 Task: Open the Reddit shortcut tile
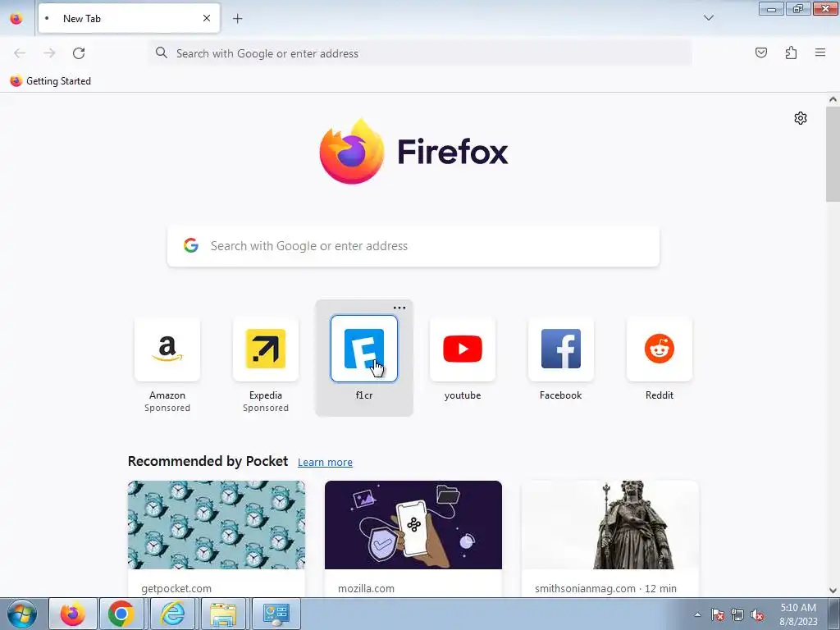pos(660,349)
